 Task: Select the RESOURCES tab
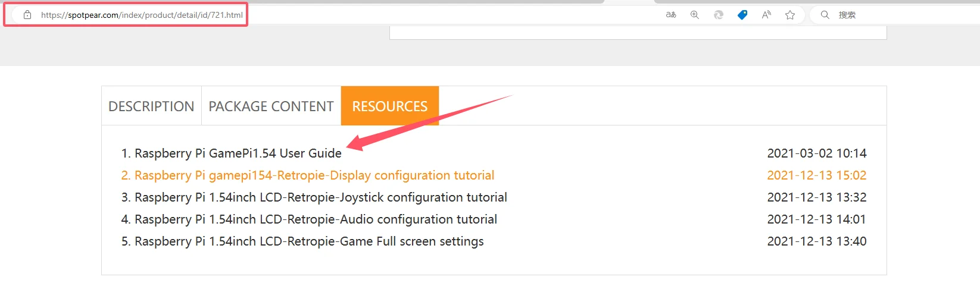[x=389, y=106]
